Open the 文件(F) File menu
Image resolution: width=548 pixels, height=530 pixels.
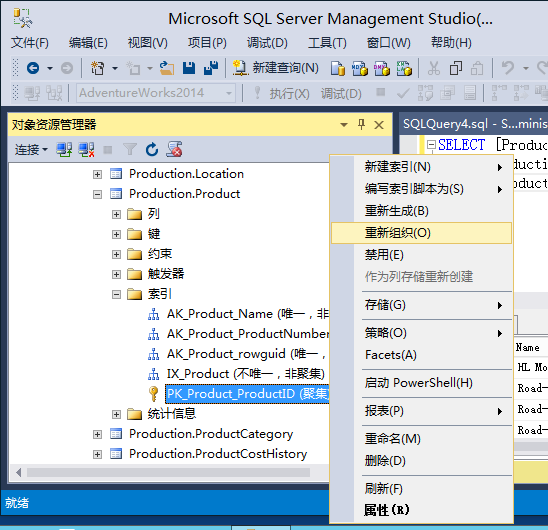(x=30, y=43)
